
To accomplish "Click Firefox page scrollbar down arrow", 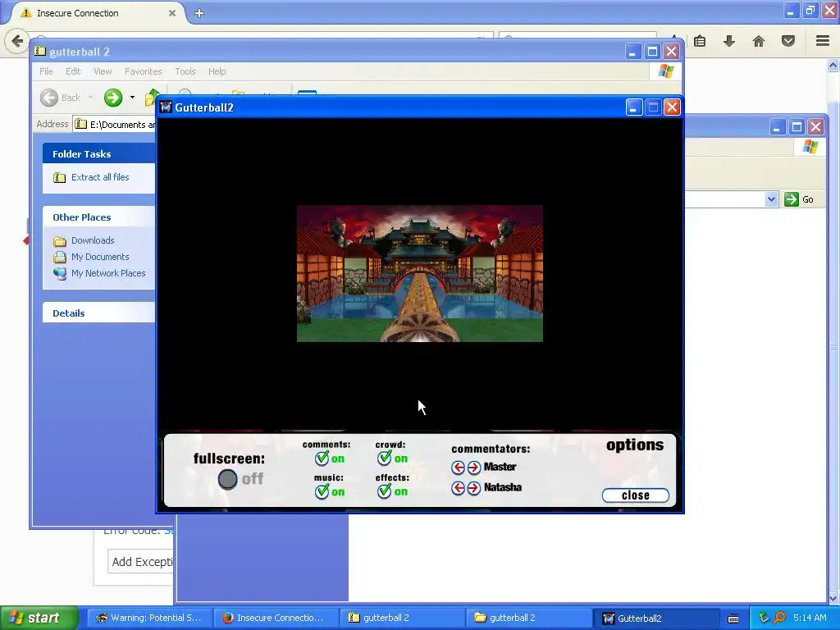I will (x=833, y=597).
